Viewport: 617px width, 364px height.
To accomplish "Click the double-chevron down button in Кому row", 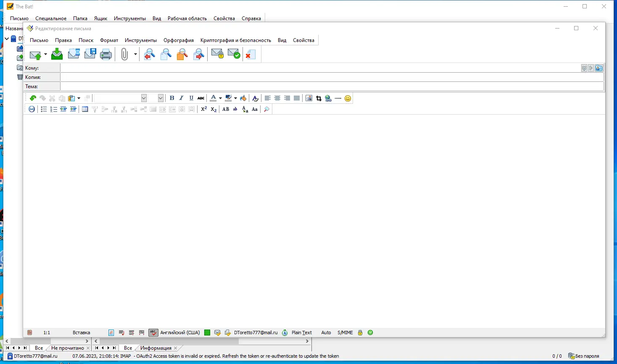I will 584,68.
